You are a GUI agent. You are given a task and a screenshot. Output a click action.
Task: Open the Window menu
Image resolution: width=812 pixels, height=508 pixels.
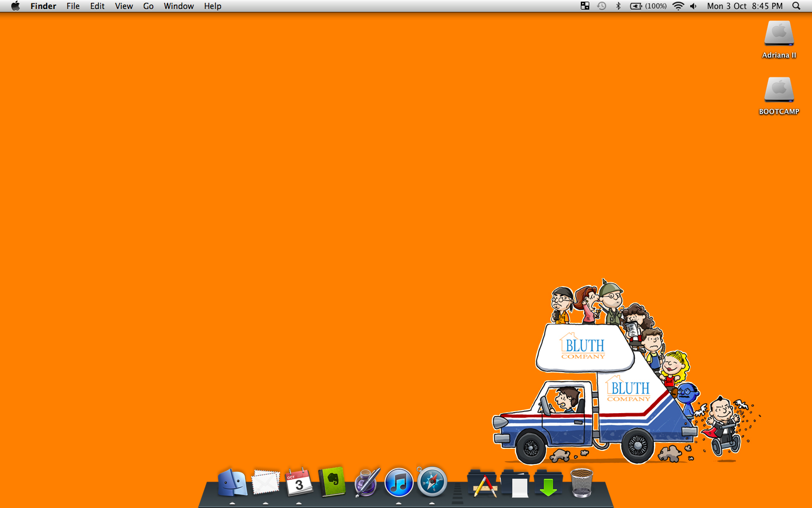click(x=179, y=6)
